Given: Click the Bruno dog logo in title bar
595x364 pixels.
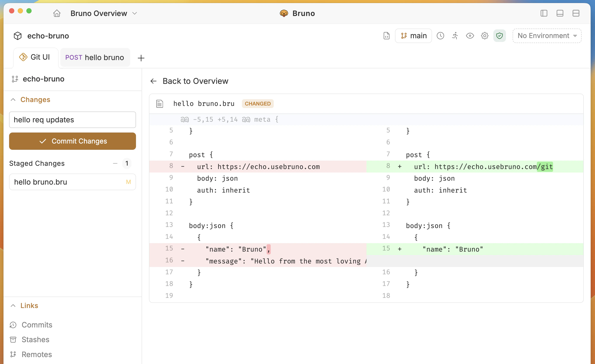Looking at the screenshot, I should 284,13.
